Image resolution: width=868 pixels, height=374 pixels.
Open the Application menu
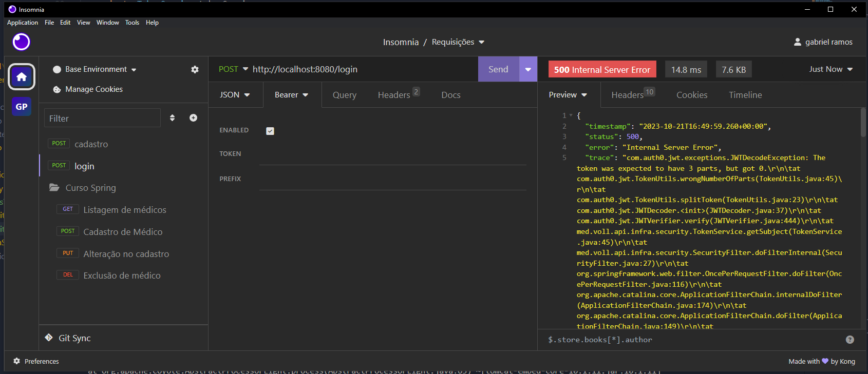point(23,23)
